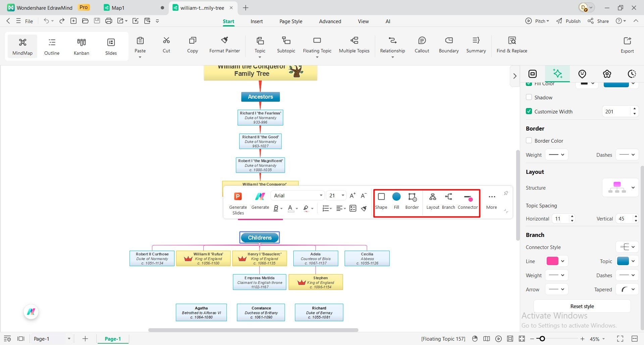The width and height of the screenshot is (644, 345).
Task: Switch to Outline view mode
Action: (52, 46)
